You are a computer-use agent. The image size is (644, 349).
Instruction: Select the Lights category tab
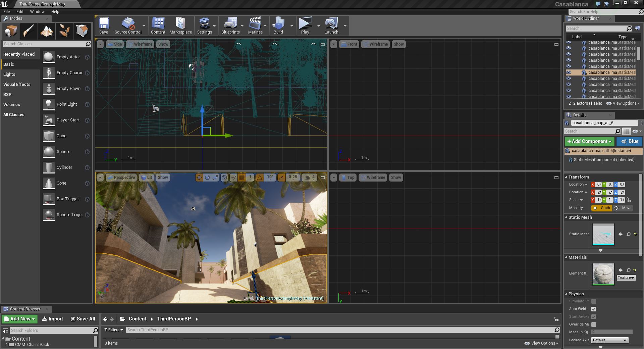click(9, 74)
